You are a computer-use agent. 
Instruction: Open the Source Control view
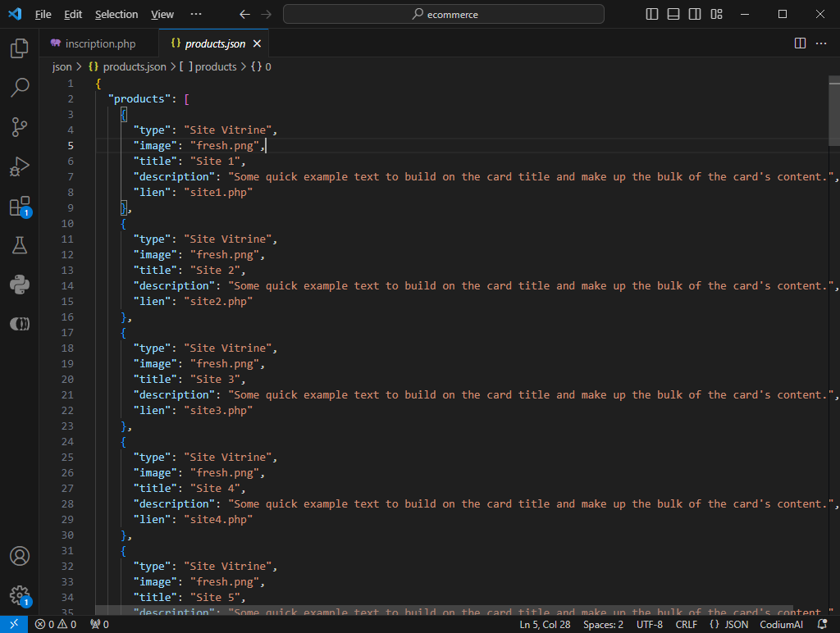click(x=20, y=127)
